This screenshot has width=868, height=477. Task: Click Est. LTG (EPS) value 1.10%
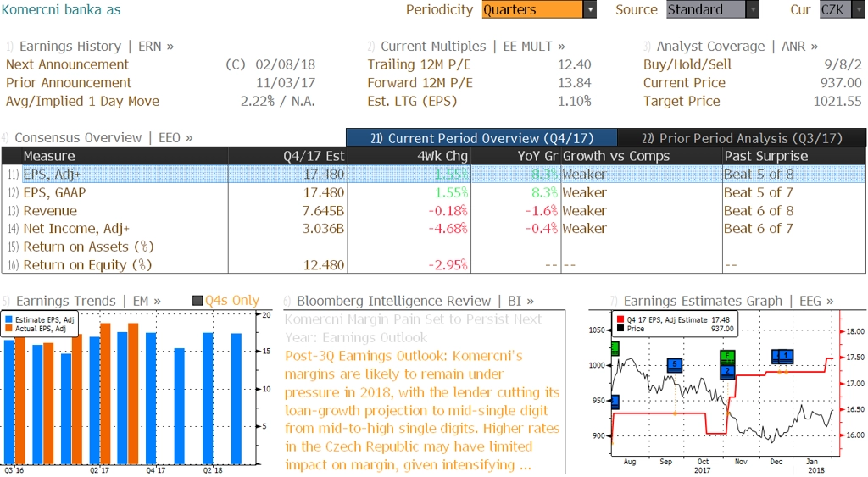[574, 102]
